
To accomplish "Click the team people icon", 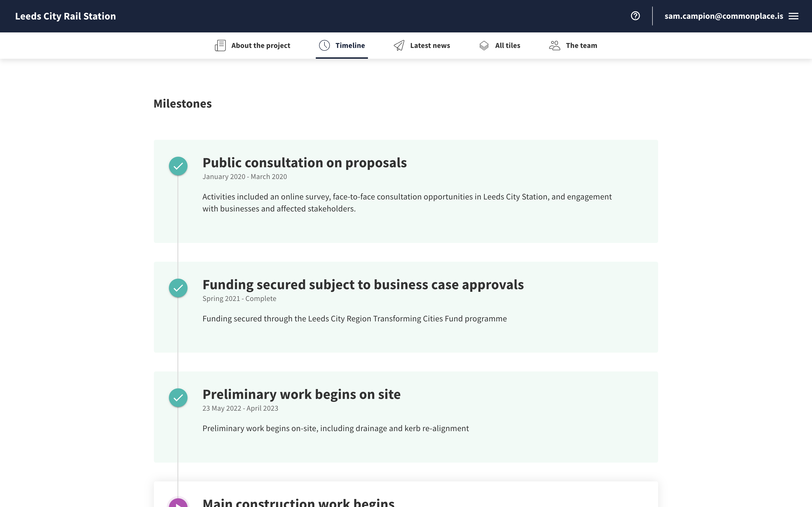I will [554, 46].
